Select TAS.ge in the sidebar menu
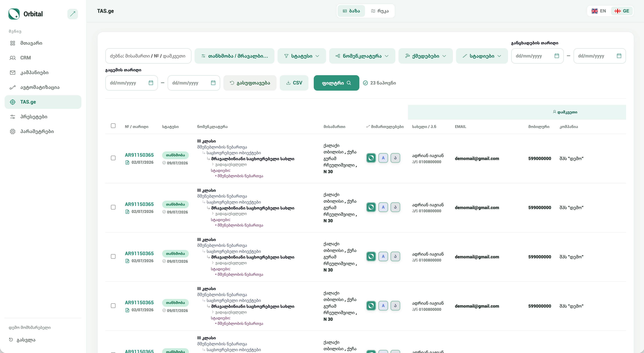Image resolution: width=644 pixels, height=353 pixels. click(x=43, y=102)
